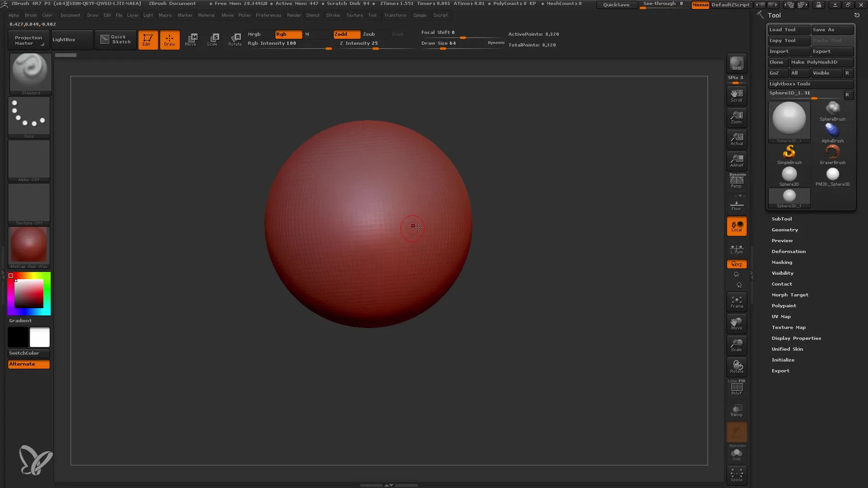
Task: Click the SwitchColor button
Action: [x=29, y=353]
